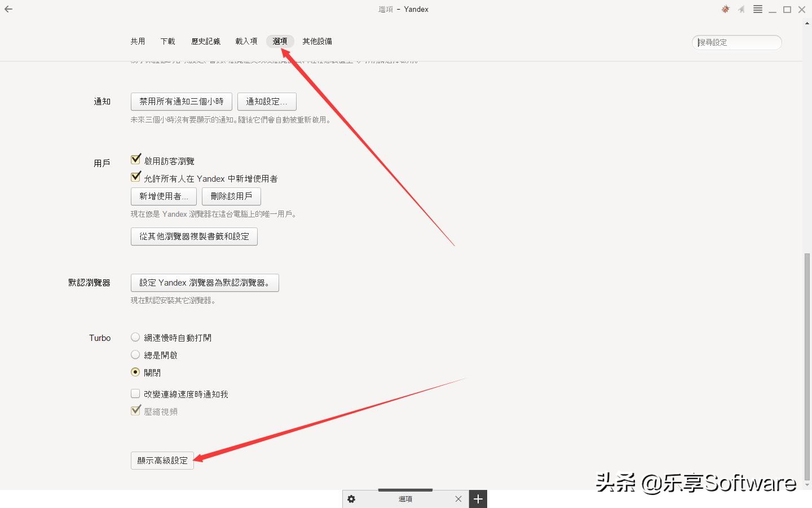Select the 總是開啟 Turbo radio button
The image size is (812, 508).
pos(135,354)
